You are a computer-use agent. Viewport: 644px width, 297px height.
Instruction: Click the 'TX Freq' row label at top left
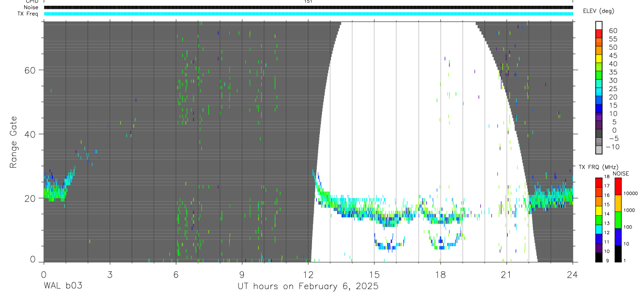(x=28, y=14)
